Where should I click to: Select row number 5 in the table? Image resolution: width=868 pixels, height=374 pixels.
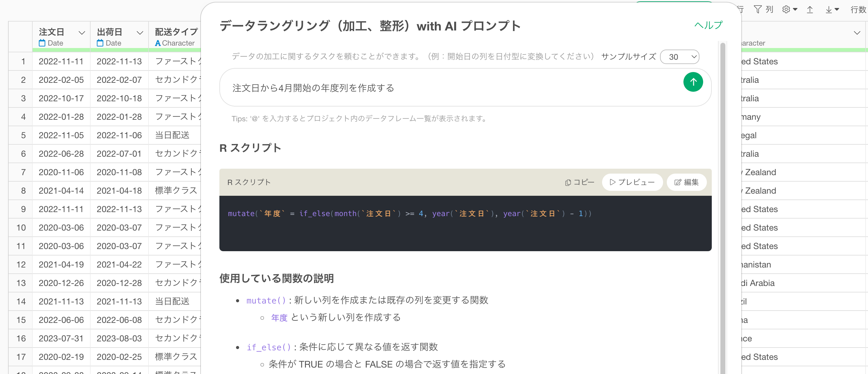(x=23, y=135)
